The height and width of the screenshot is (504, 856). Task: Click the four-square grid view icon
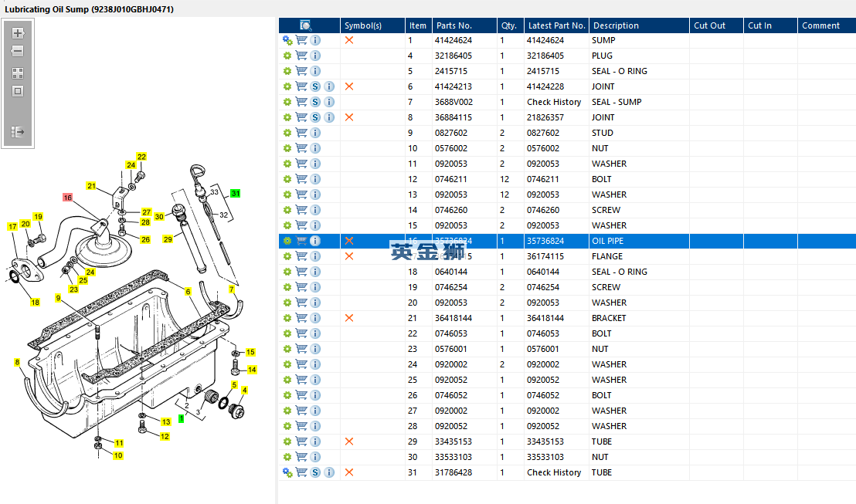(x=18, y=73)
